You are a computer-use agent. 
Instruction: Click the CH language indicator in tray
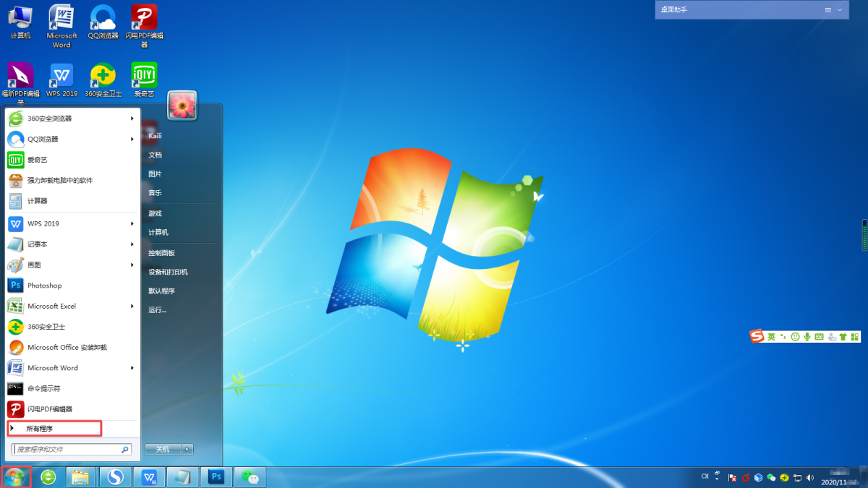[x=705, y=476]
